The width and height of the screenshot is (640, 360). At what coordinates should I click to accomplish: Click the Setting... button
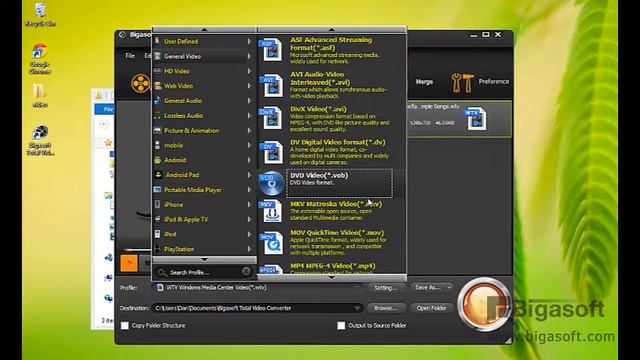pyautogui.click(x=386, y=288)
